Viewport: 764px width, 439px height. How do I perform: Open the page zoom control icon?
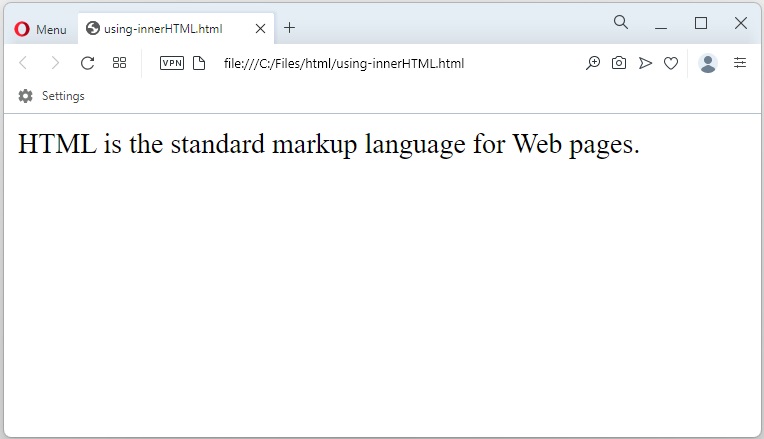pos(593,63)
